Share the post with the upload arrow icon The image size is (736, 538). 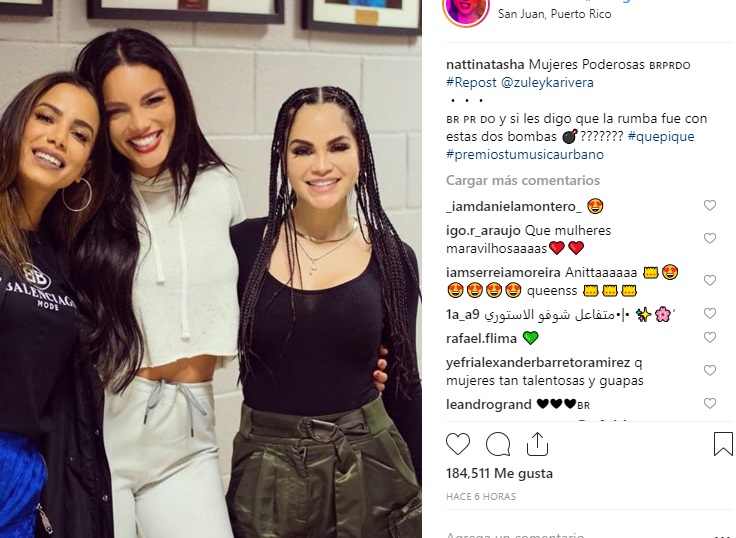tap(537, 444)
